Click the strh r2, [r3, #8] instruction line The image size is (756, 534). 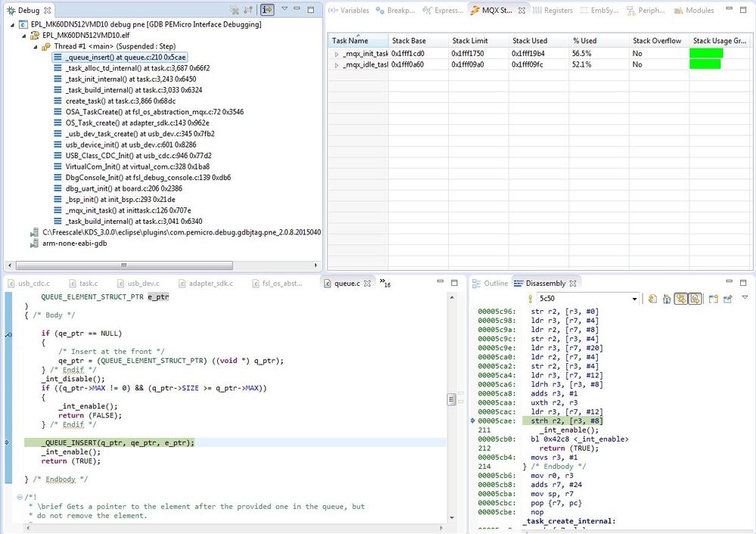coord(562,421)
